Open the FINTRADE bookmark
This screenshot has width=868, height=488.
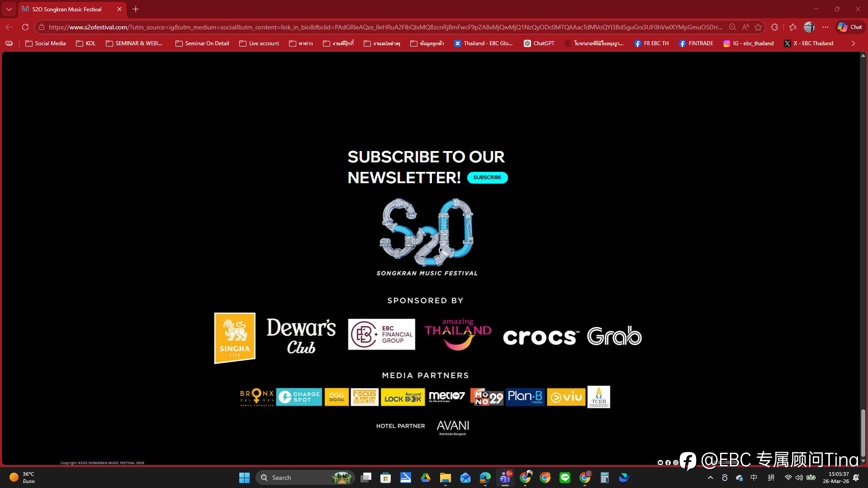click(x=696, y=43)
